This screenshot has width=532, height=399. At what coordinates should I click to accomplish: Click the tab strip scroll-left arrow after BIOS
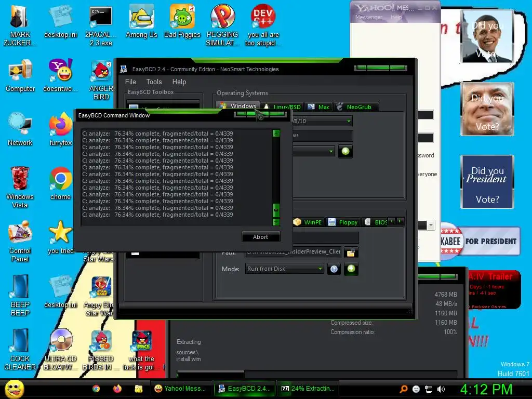pyautogui.click(x=392, y=221)
